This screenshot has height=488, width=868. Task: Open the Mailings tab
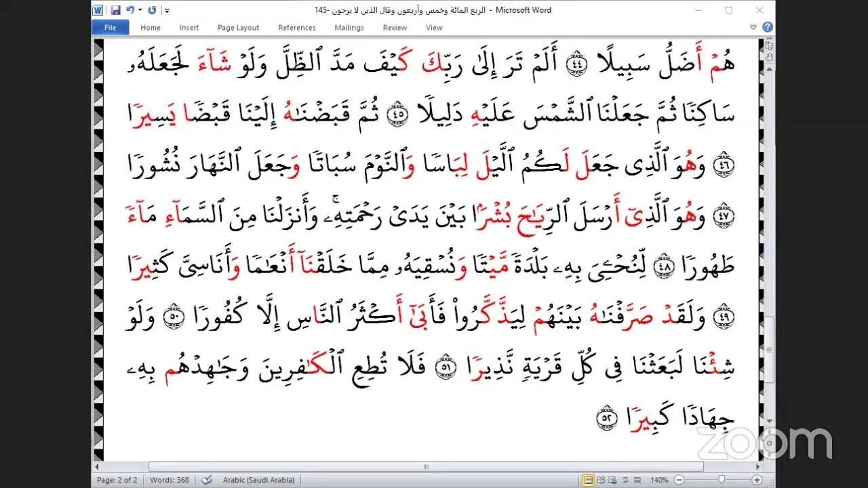pos(349,28)
